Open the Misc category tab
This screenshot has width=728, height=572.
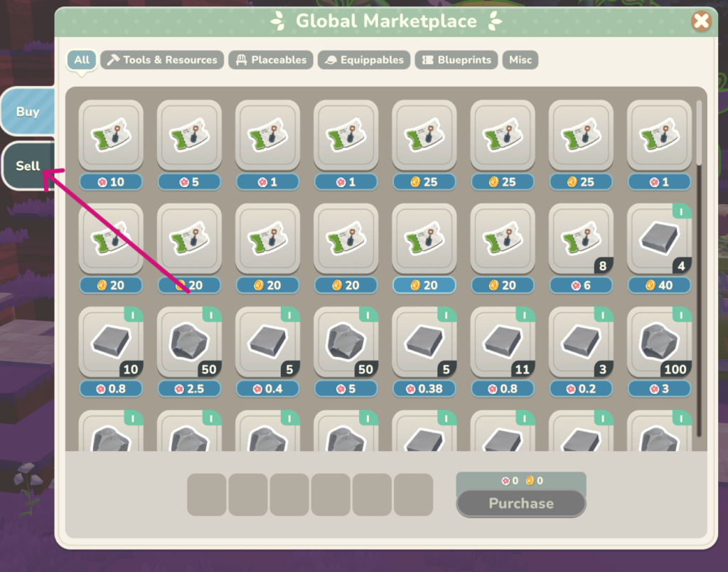[x=520, y=60]
